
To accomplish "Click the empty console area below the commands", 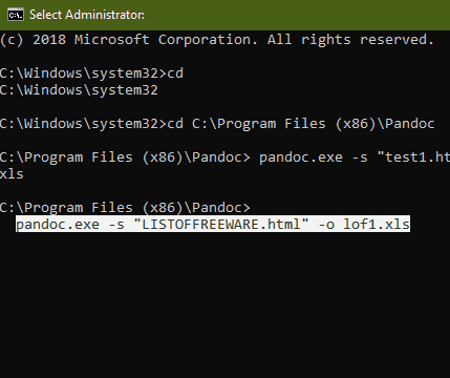I will click(x=225, y=305).
